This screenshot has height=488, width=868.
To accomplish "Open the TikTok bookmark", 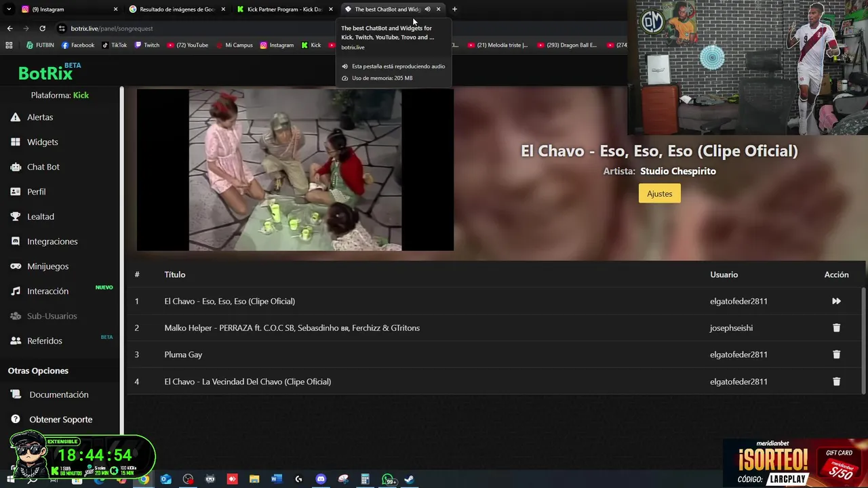I will [x=115, y=45].
